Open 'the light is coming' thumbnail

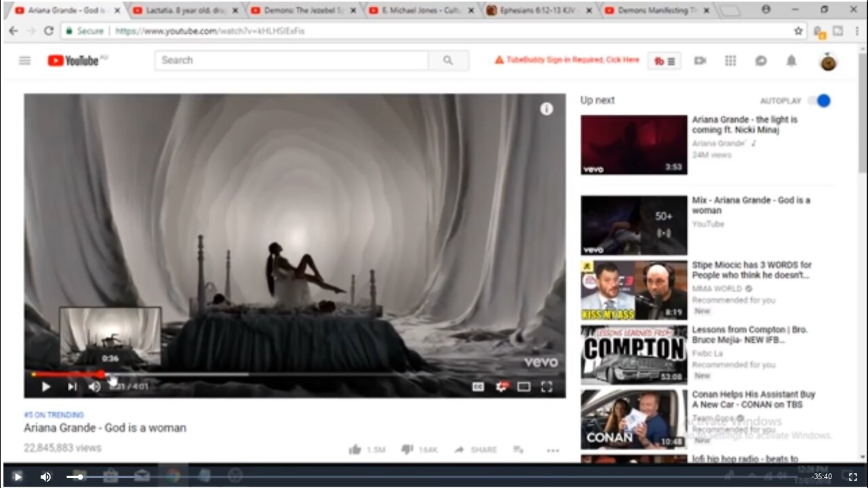(634, 145)
